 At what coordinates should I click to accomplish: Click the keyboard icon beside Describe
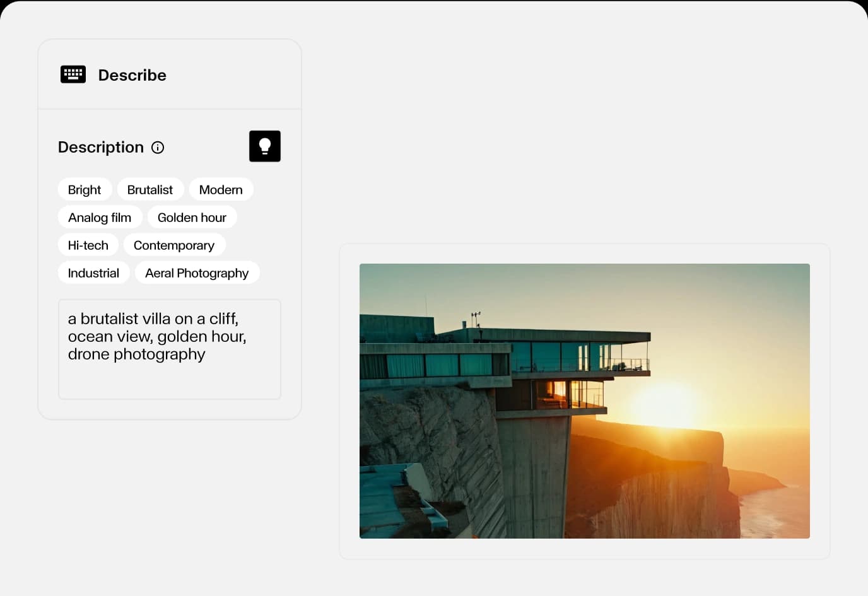coord(73,74)
